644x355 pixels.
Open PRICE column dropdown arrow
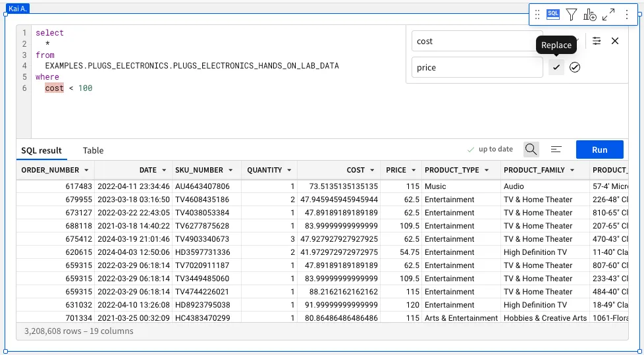pyautogui.click(x=414, y=170)
